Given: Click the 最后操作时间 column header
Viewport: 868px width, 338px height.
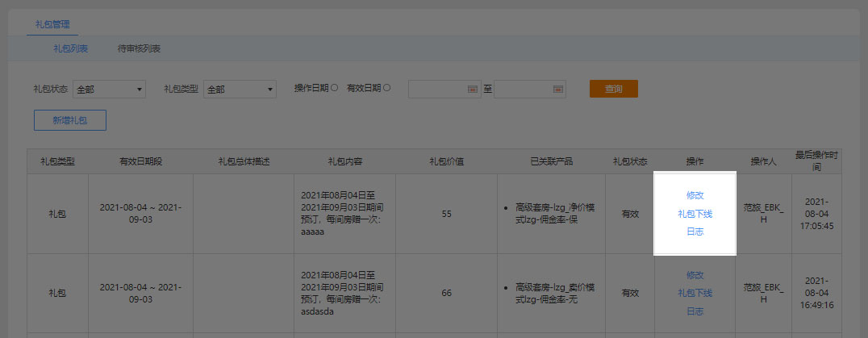Looking at the screenshot, I should pos(816,161).
